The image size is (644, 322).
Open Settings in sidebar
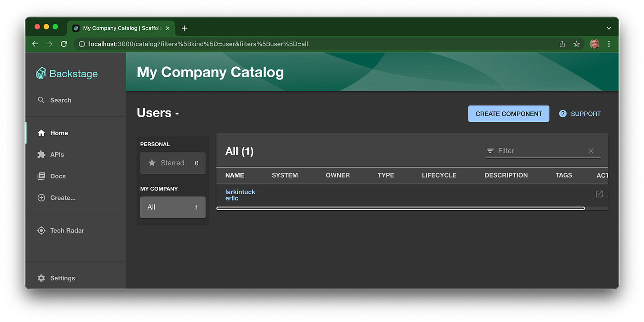75,278
